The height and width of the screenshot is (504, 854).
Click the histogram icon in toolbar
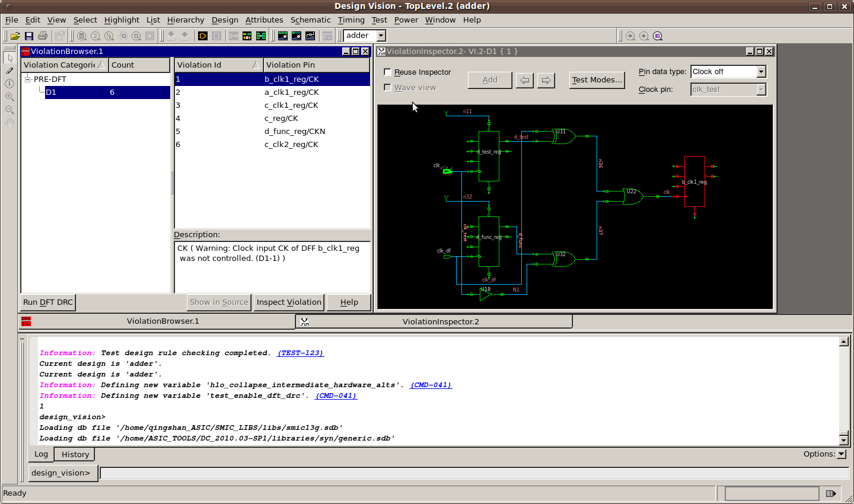[310, 36]
